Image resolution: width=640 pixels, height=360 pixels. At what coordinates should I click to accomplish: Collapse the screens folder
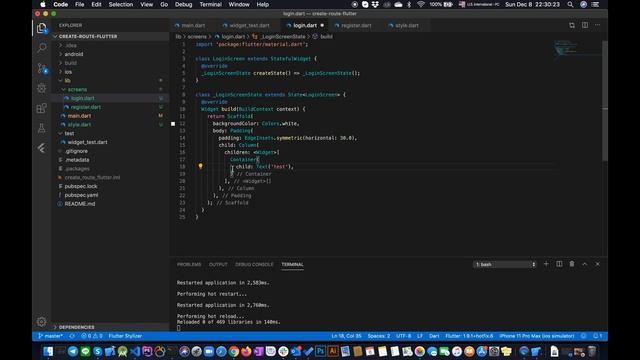77,89
